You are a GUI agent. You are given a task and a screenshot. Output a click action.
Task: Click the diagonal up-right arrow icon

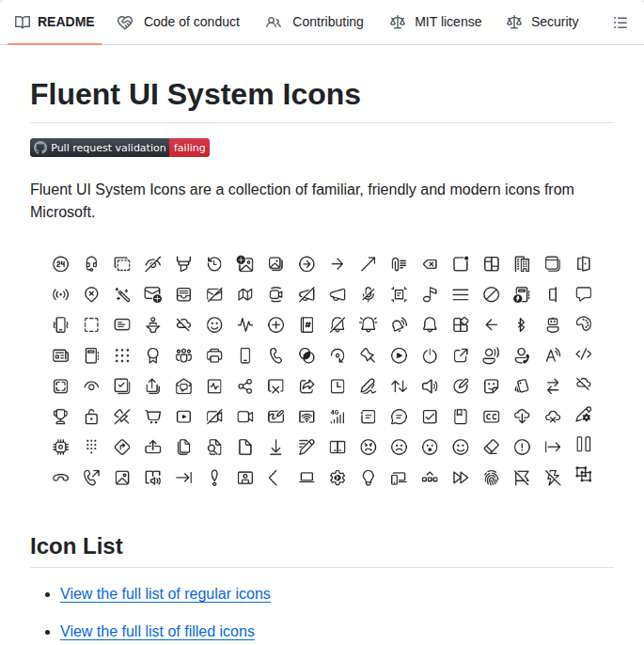point(368,263)
